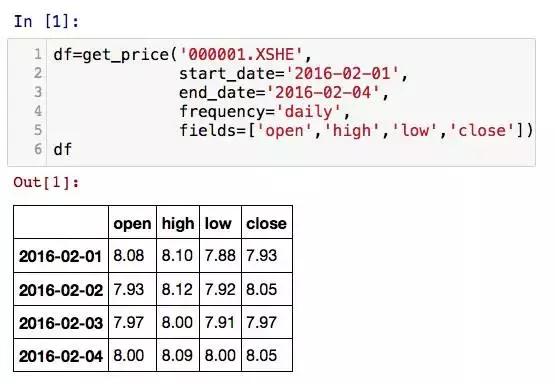Viewport: 555px width, 384px height.
Task: Click line number 6 in the gutter
Action: [38, 149]
